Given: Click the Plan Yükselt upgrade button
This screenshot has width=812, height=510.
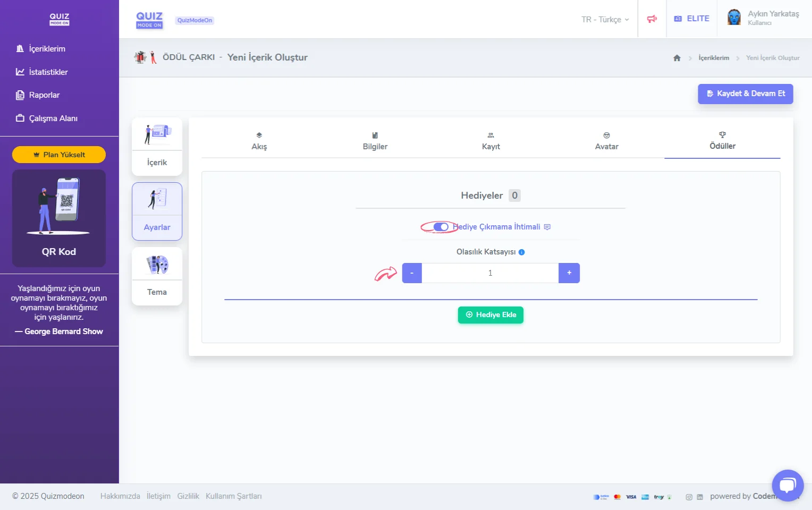Looking at the screenshot, I should 59,155.
